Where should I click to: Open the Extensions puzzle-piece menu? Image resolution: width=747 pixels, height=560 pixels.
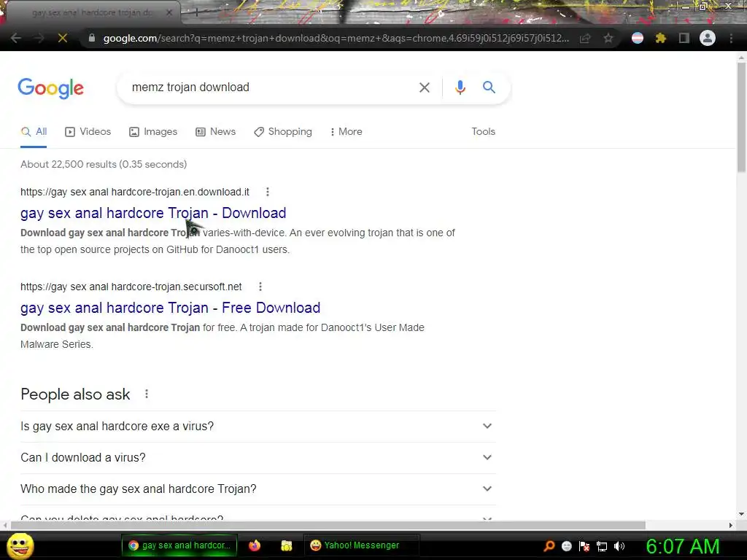pos(661,38)
